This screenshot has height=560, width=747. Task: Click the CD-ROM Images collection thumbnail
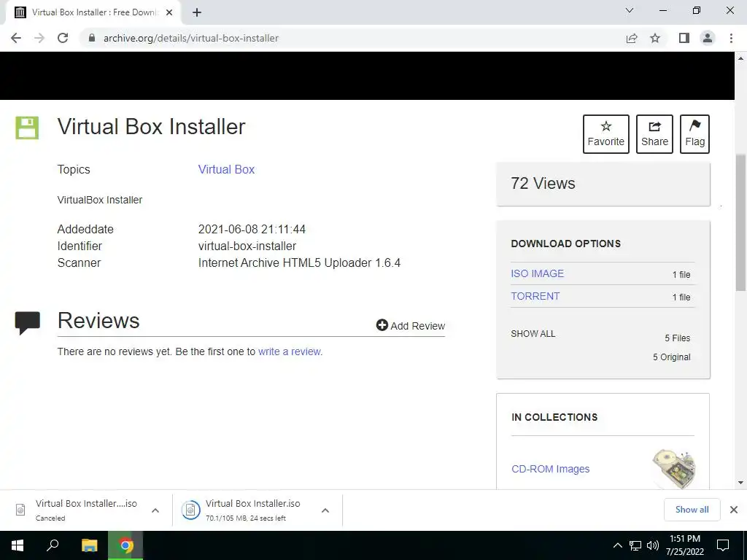[674, 469]
